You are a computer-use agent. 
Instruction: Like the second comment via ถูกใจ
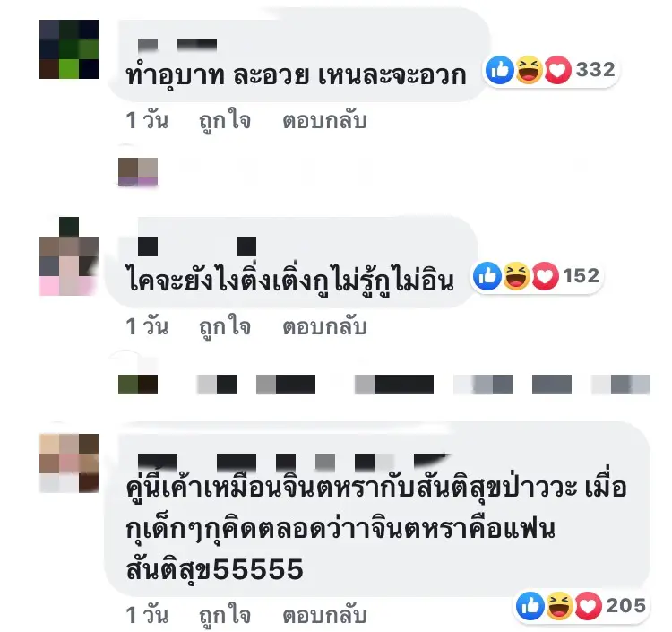click(225, 326)
